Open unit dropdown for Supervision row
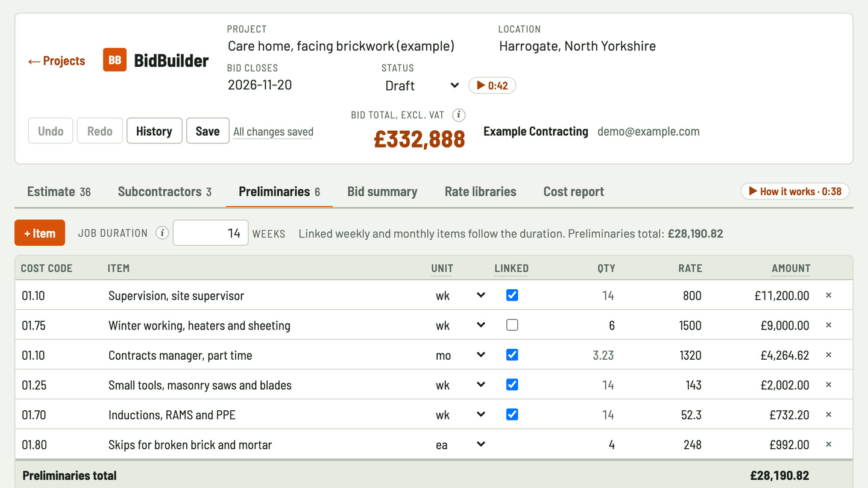868x488 pixels. pyautogui.click(x=460, y=295)
